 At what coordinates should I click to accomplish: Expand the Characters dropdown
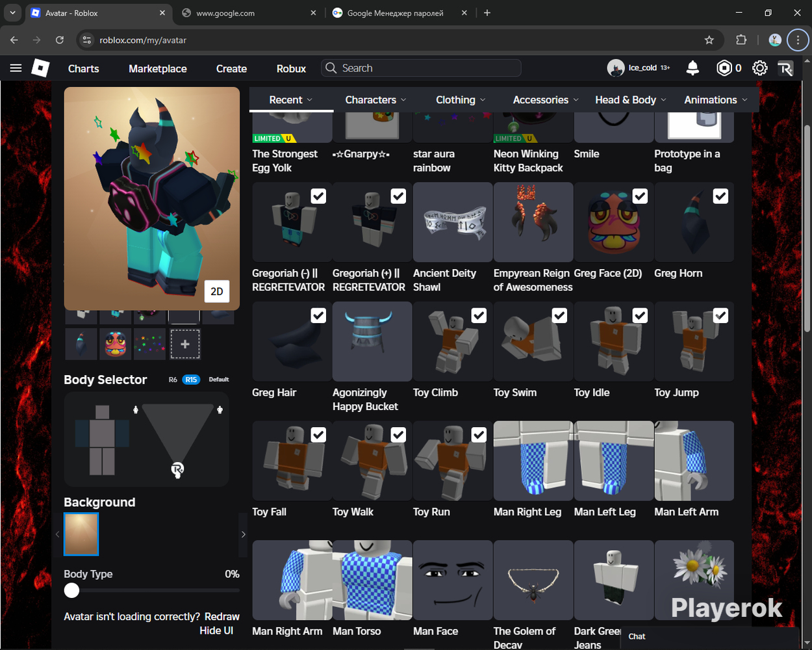(375, 99)
